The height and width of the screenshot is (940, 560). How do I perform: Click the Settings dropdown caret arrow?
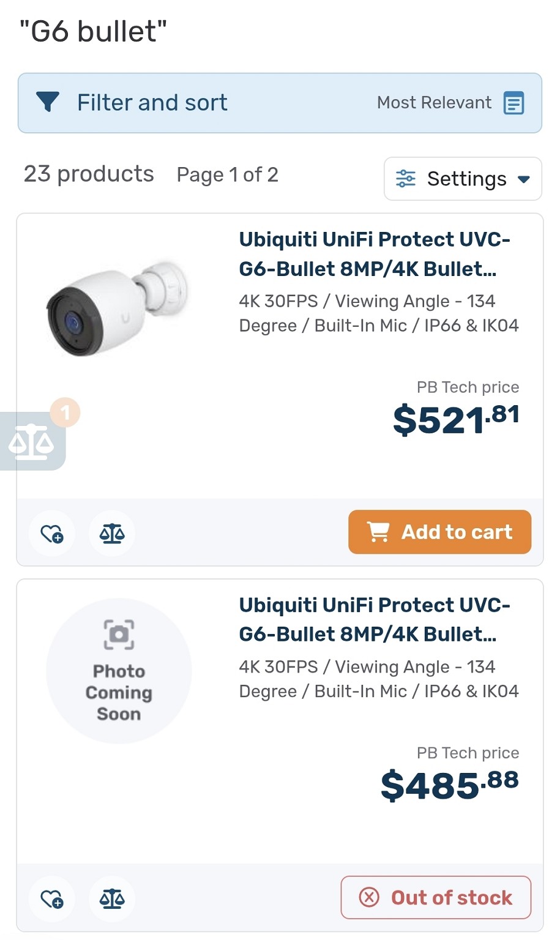[523, 179]
